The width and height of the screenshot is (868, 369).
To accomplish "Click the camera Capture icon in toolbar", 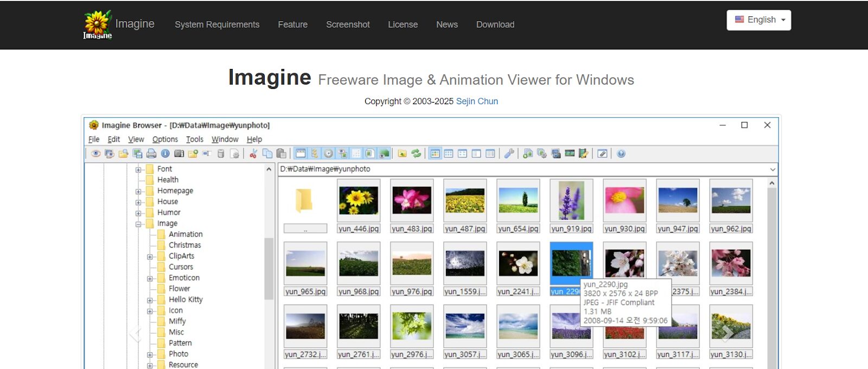I will 179,154.
